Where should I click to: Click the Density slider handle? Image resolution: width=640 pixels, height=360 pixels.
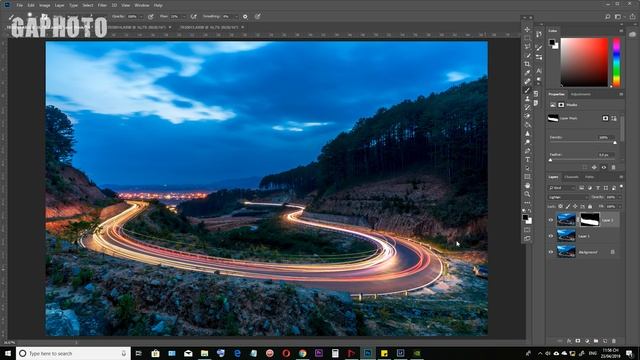click(x=615, y=142)
